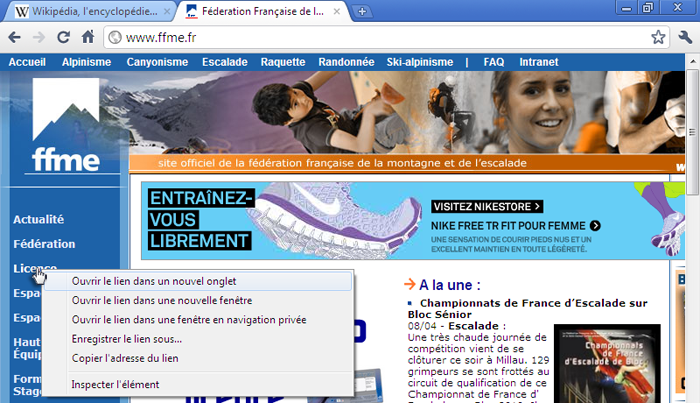Switch to the Wikipédia tab
This screenshot has height=403, width=700.
pos(89,12)
